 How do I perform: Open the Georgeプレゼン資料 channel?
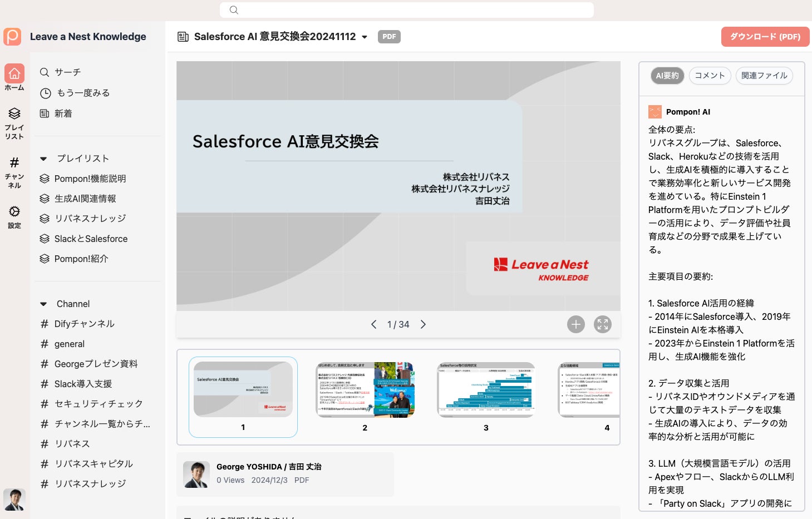pyautogui.click(x=96, y=364)
